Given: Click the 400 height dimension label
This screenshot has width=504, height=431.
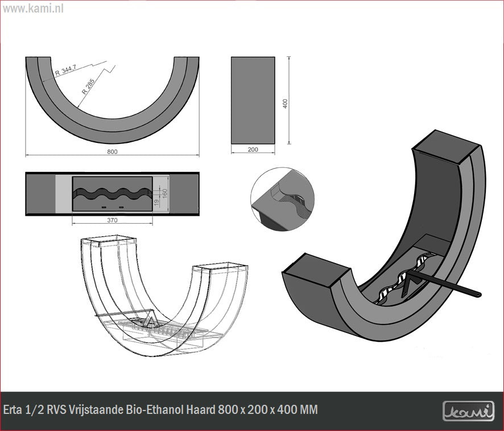Looking at the screenshot, I should (286, 104).
